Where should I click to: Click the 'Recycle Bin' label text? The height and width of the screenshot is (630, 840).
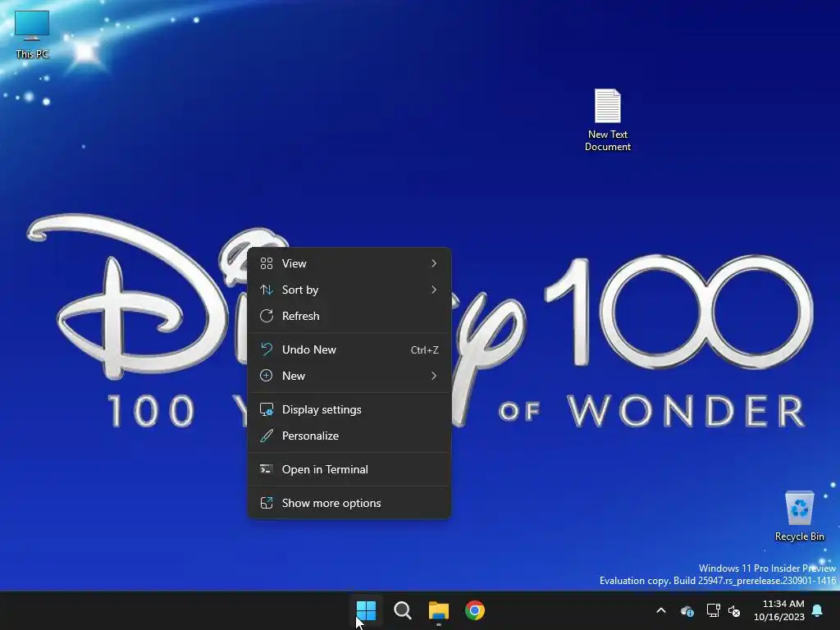coord(799,536)
